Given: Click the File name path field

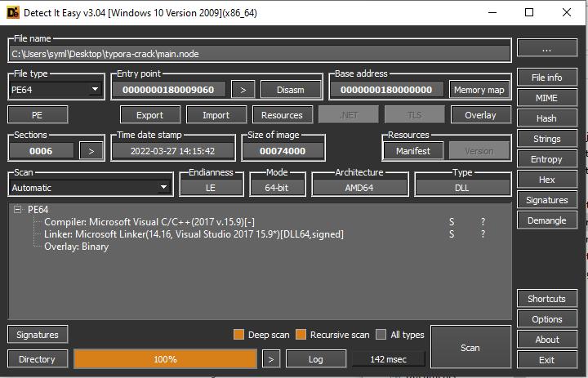Looking at the screenshot, I should 259,54.
